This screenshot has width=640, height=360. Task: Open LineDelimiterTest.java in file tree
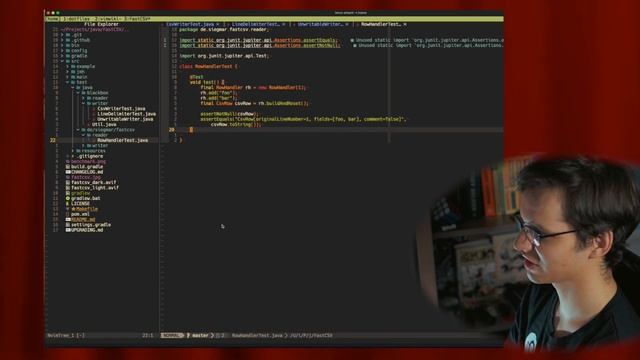pyautogui.click(x=127, y=114)
